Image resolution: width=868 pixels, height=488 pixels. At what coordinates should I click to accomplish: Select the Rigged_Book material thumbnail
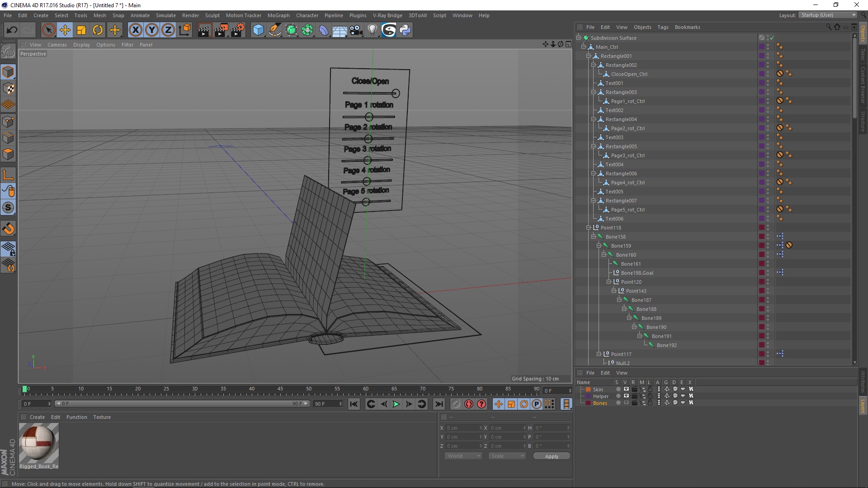[x=39, y=443]
